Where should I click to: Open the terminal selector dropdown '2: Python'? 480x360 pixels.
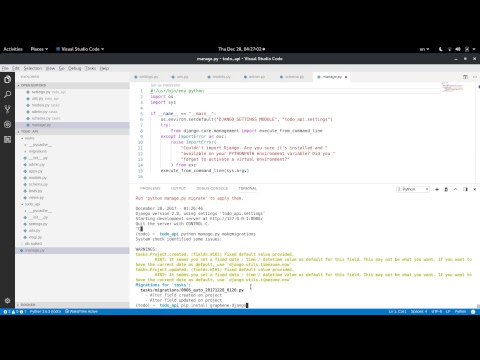[x=413, y=189]
